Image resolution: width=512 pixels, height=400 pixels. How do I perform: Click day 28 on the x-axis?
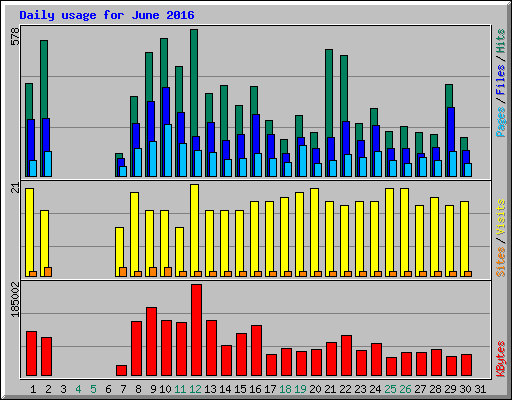[435, 389]
